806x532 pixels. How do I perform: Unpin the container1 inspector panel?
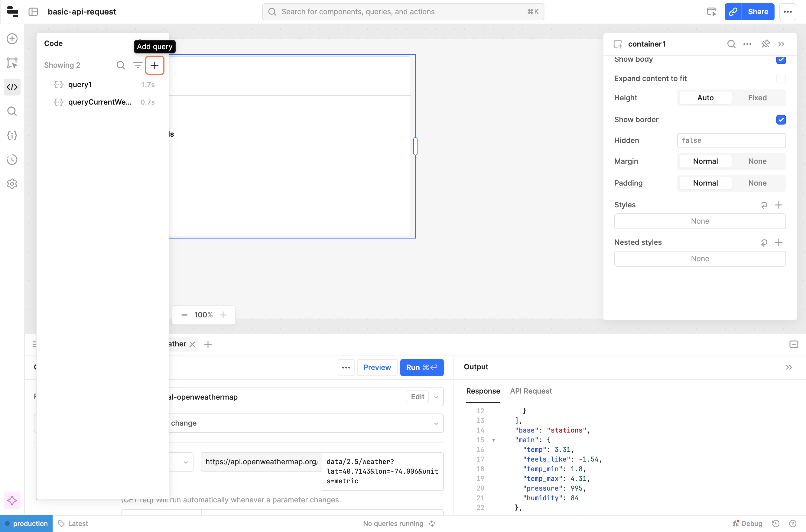click(x=765, y=44)
